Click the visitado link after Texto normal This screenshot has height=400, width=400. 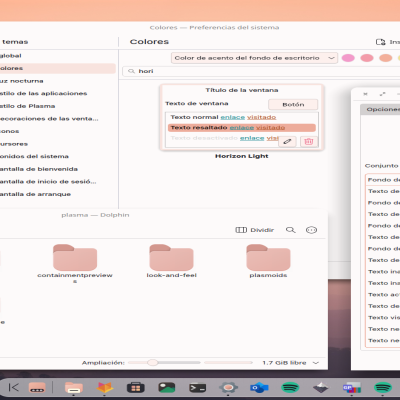coord(262,117)
